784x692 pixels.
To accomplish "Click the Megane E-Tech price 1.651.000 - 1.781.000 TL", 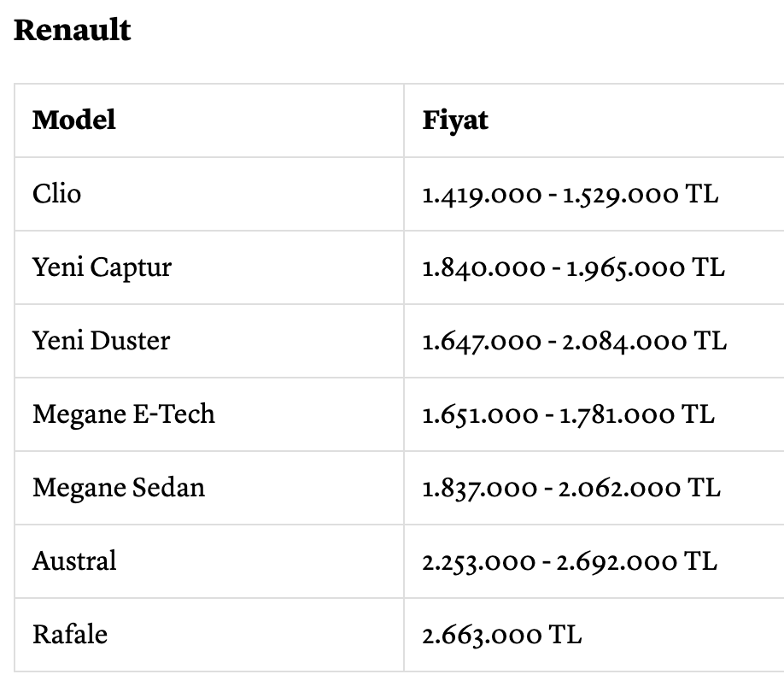I will (x=569, y=415).
